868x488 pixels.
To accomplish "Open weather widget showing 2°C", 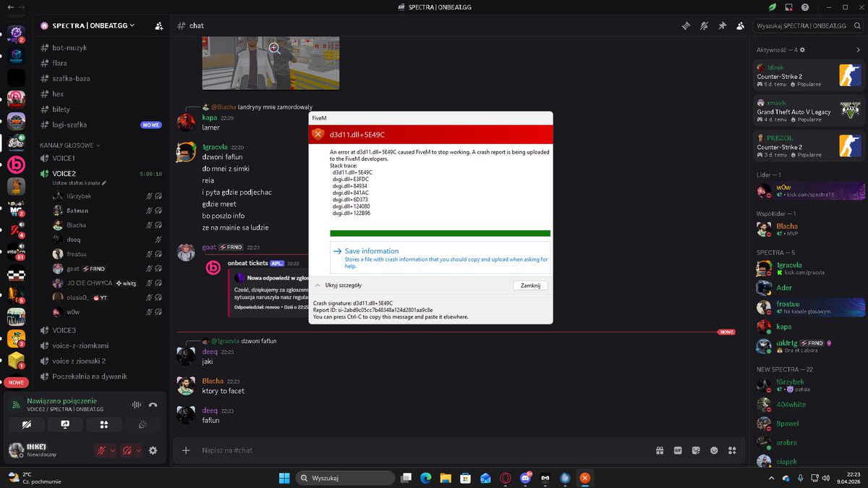I will click(34, 478).
